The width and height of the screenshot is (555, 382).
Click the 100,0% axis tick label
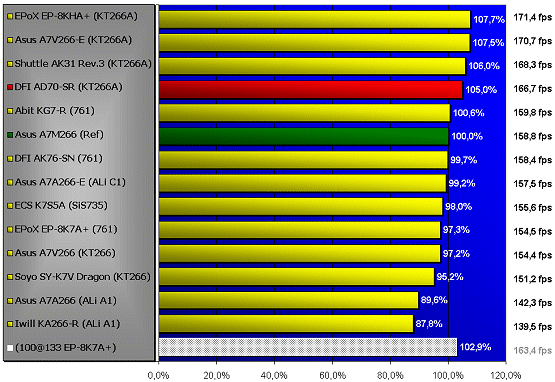[448, 376]
